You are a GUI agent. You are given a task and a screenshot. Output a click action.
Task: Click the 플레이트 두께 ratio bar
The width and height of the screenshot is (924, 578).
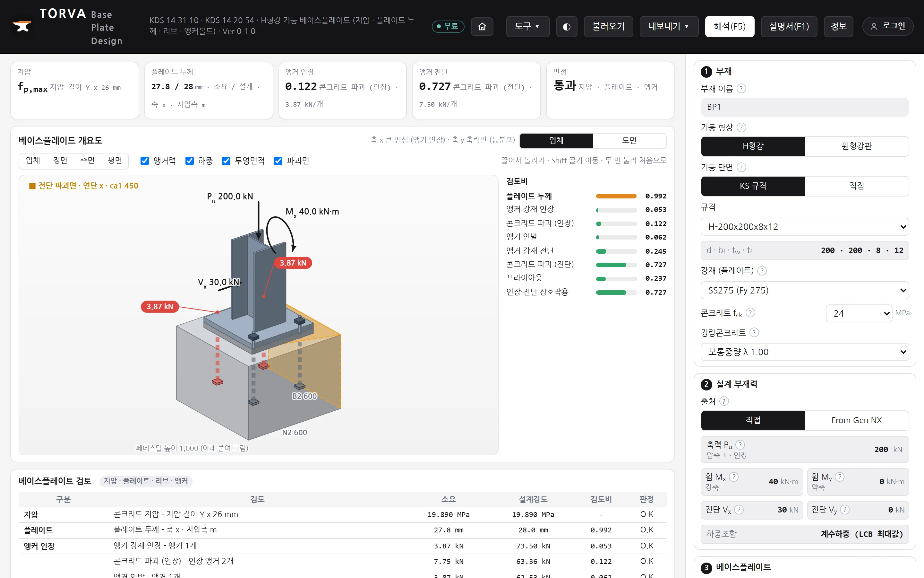616,196
